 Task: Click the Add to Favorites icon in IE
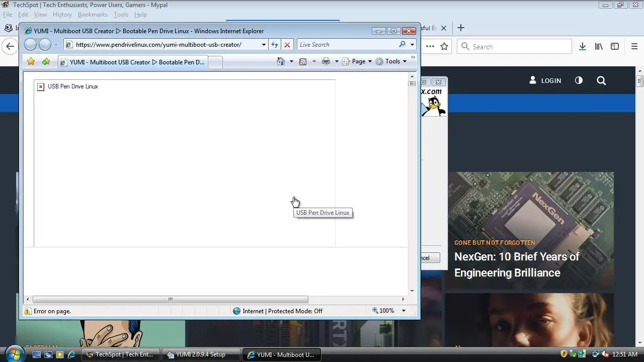(x=46, y=61)
